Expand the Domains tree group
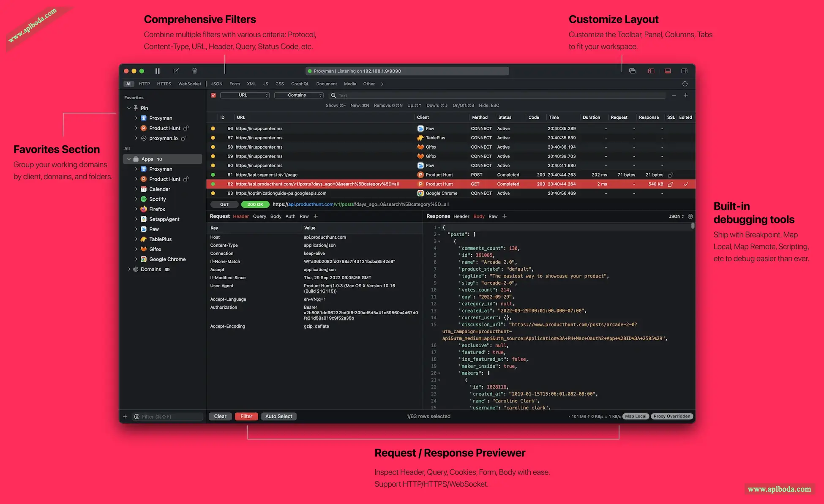 (x=129, y=270)
